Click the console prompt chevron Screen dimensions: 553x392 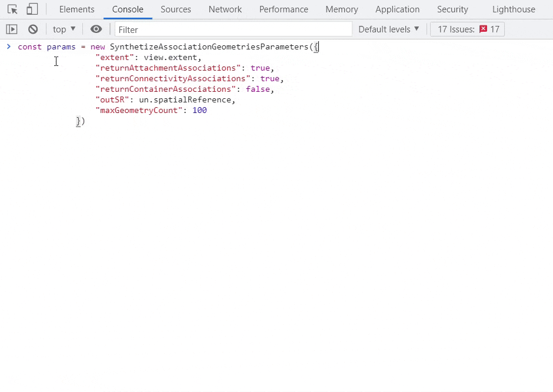point(9,46)
